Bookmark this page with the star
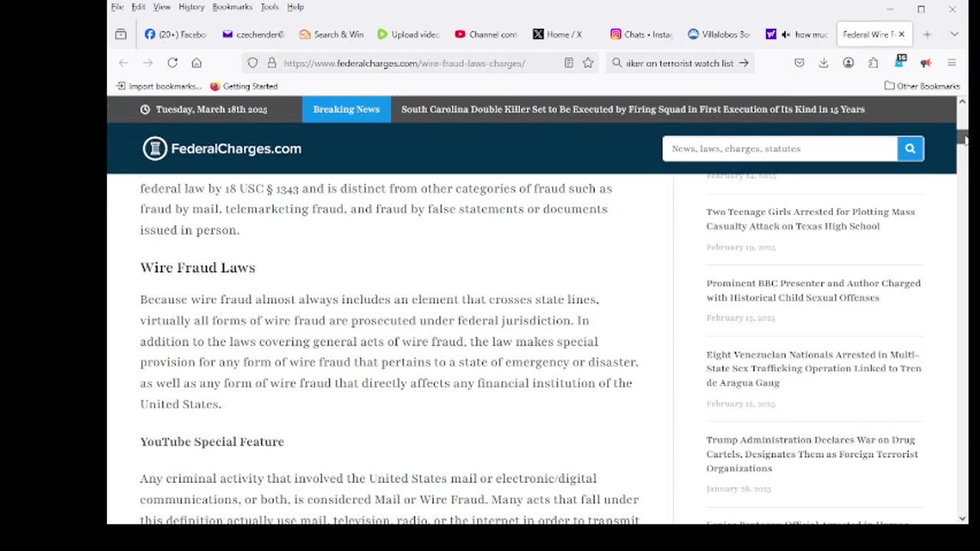The width and height of the screenshot is (980, 551). tap(588, 63)
